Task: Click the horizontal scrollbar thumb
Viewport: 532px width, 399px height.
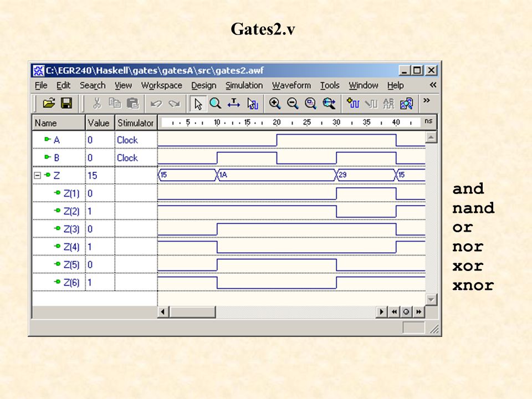Action: pos(192,311)
